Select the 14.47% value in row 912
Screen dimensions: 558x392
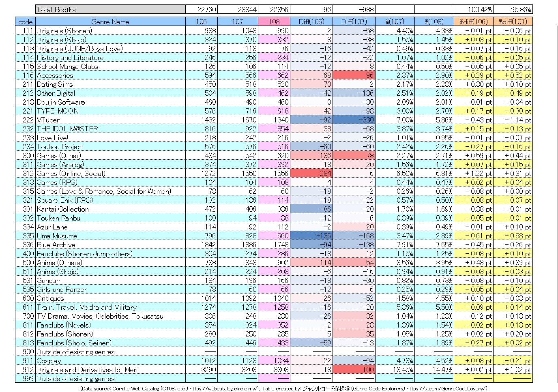pos(434,370)
